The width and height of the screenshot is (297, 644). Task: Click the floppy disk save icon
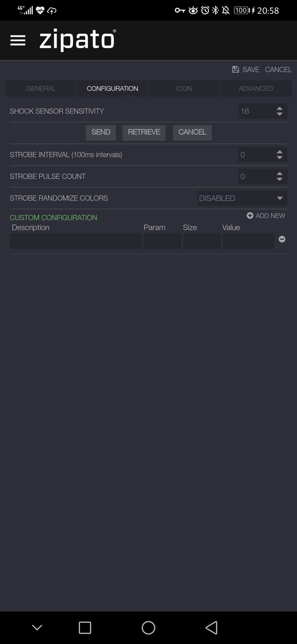coord(235,69)
